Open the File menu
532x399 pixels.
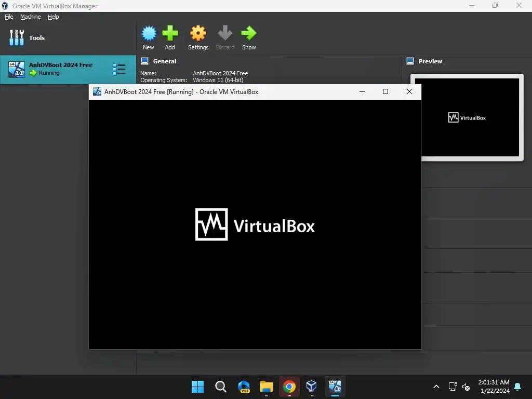pyautogui.click(x=9, y=17)
